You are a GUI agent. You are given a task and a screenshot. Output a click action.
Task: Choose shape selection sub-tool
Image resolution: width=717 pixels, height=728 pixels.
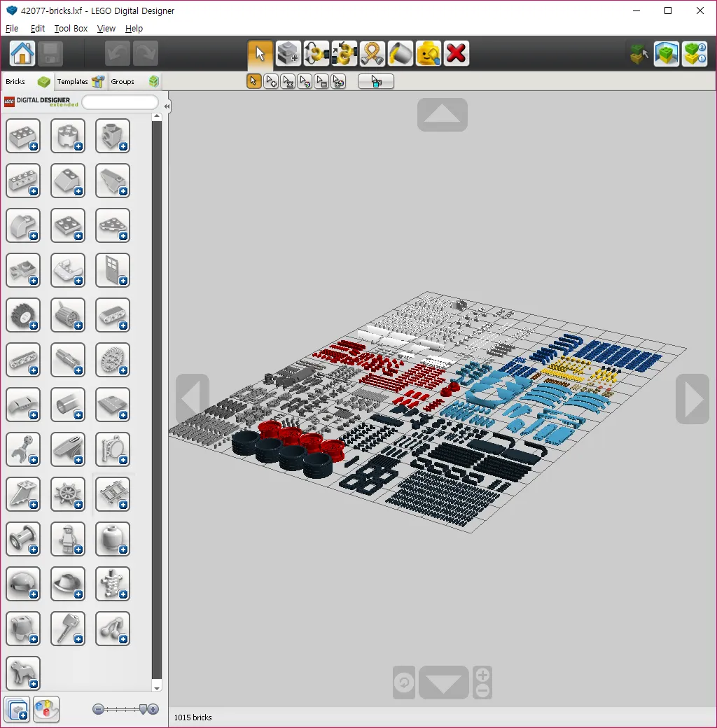[321, 81]
